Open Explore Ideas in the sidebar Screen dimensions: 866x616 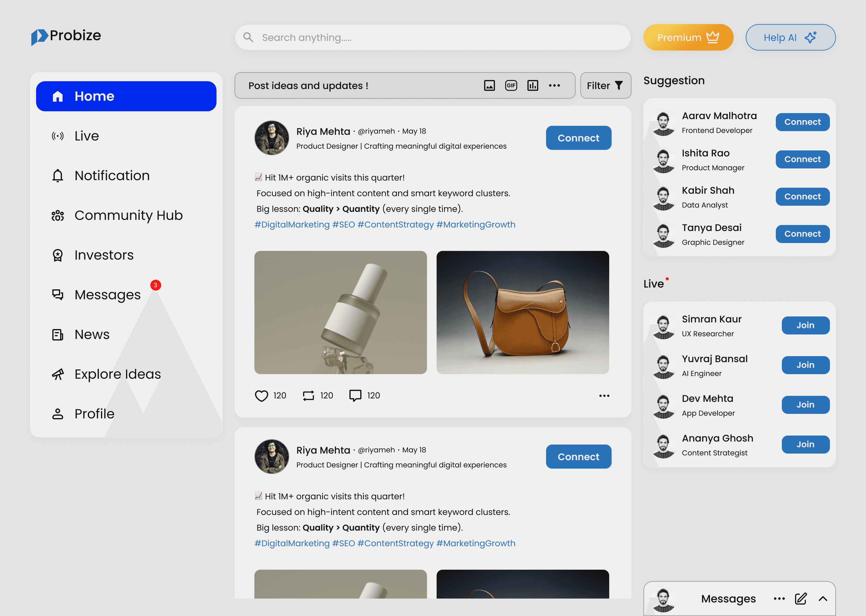(x=126, y=374)
